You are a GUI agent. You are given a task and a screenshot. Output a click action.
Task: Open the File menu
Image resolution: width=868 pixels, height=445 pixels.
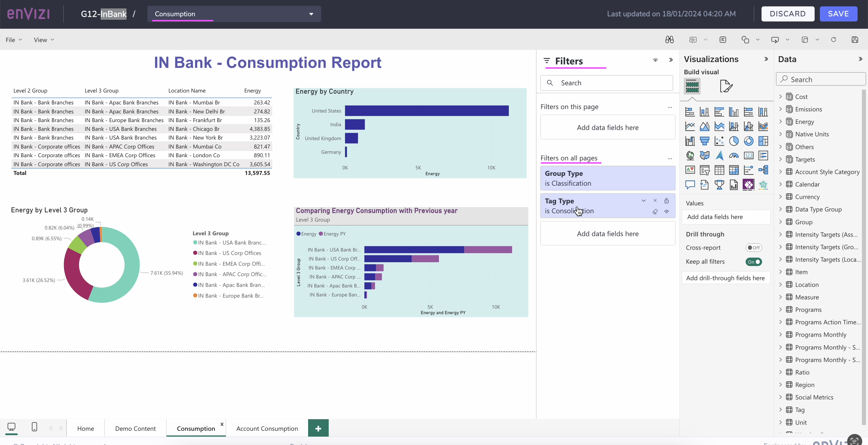[14, 40]
